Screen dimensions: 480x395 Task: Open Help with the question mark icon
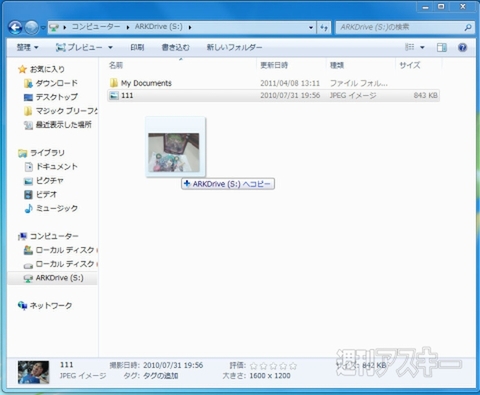pyautogui.click(x=462, y=48)
